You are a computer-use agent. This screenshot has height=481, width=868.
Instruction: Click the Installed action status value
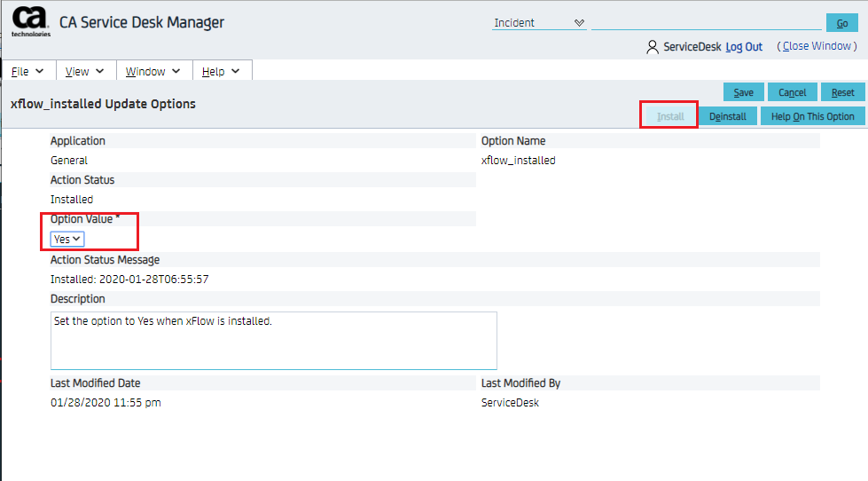point(72,200)
